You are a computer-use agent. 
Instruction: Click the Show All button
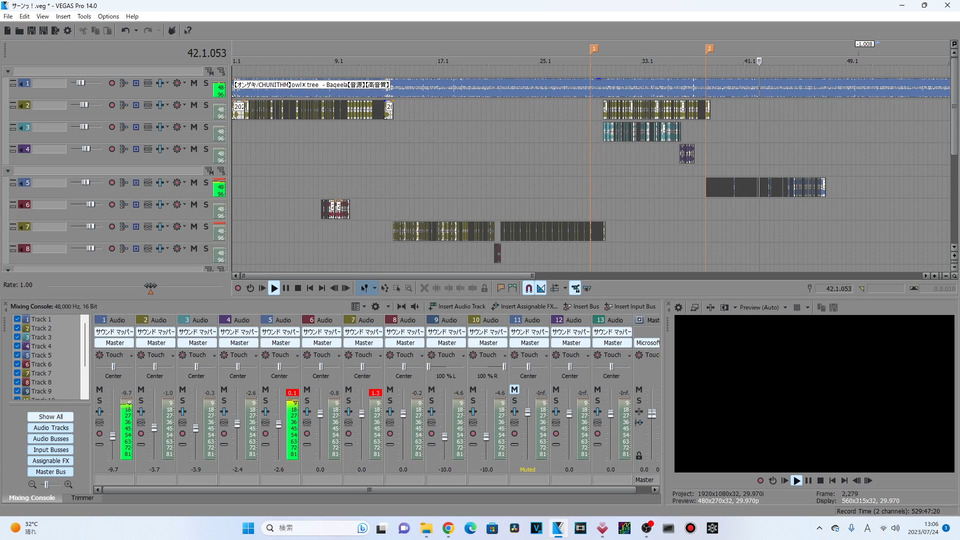tap(50, 417)
